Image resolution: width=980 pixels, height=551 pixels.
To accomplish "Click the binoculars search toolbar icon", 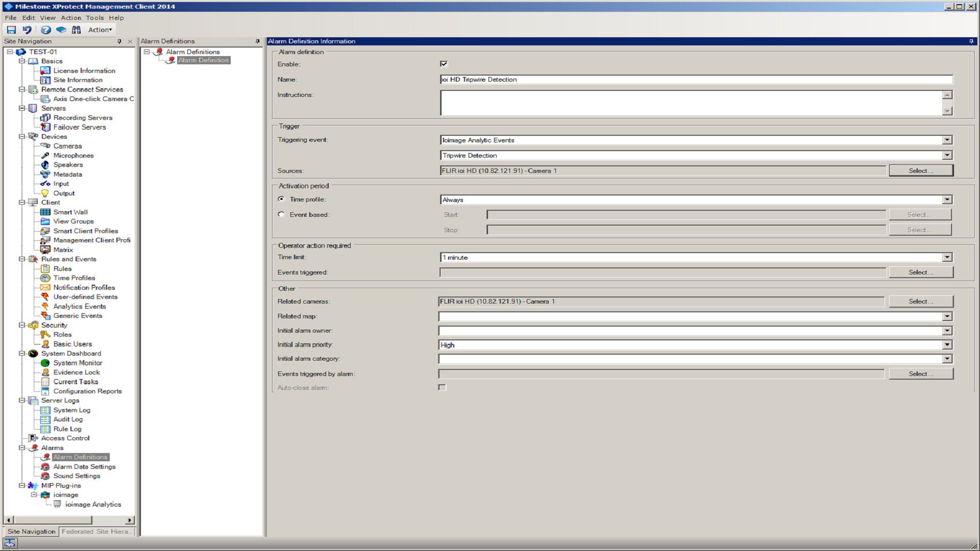I will pos(76,30).
